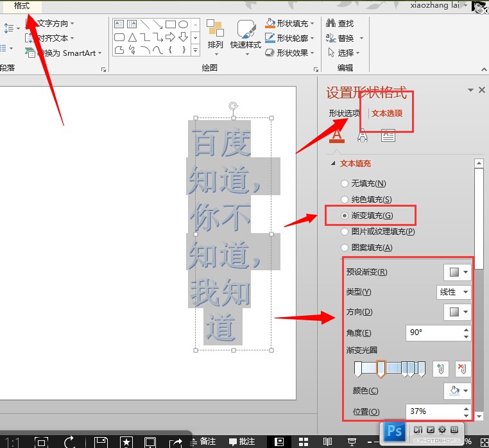Open the Text Fill & Outline icon tab

point(337,135)
